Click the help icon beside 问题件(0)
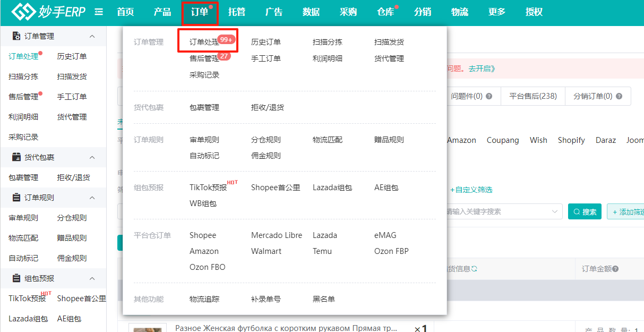Screen dimensions: 644x332 pyautogui.click(x=489, y=97)
